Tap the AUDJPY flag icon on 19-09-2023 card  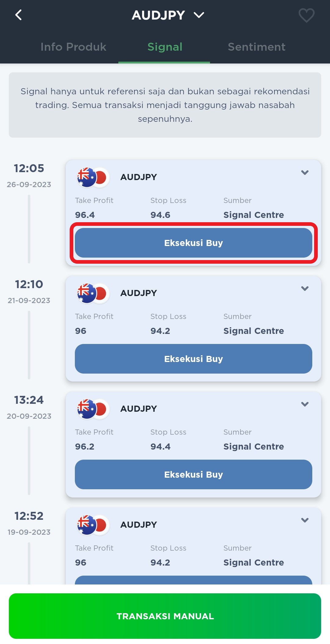tap(93, 525)
